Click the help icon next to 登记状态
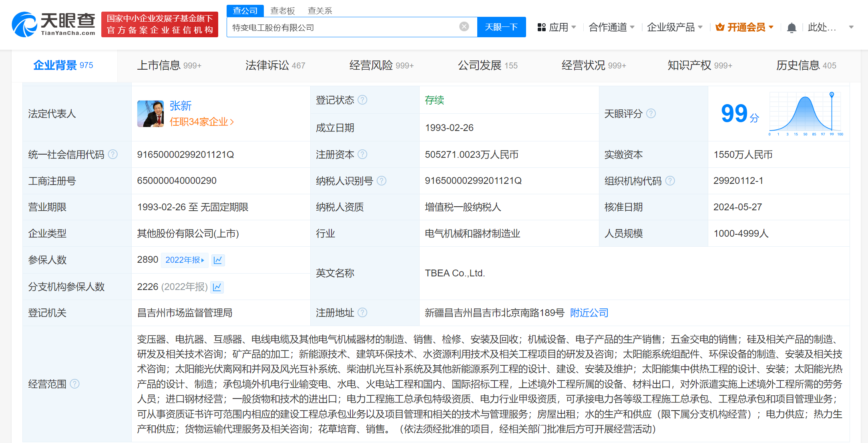The width and height of the screenshot is (868, 443). (x=363, y=100)
